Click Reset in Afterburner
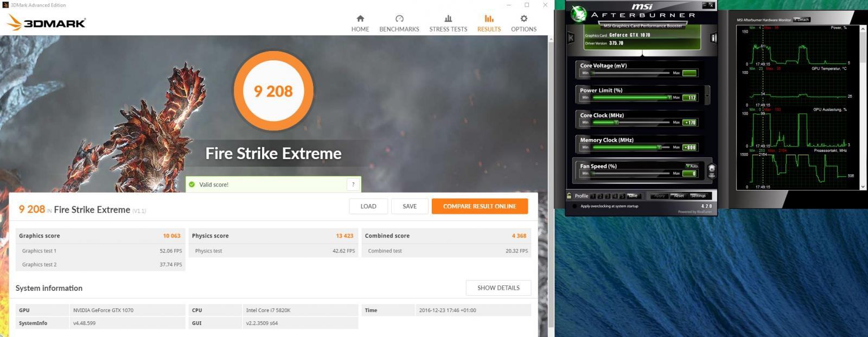The width and height of the screenshot is (868, 337). (x=679, y=196)
